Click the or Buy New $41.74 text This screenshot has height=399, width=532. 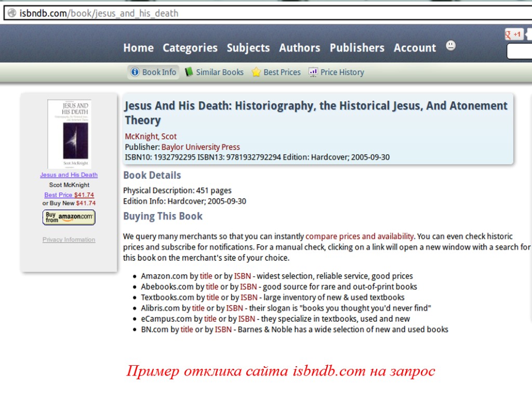click(x=69, y=203)
